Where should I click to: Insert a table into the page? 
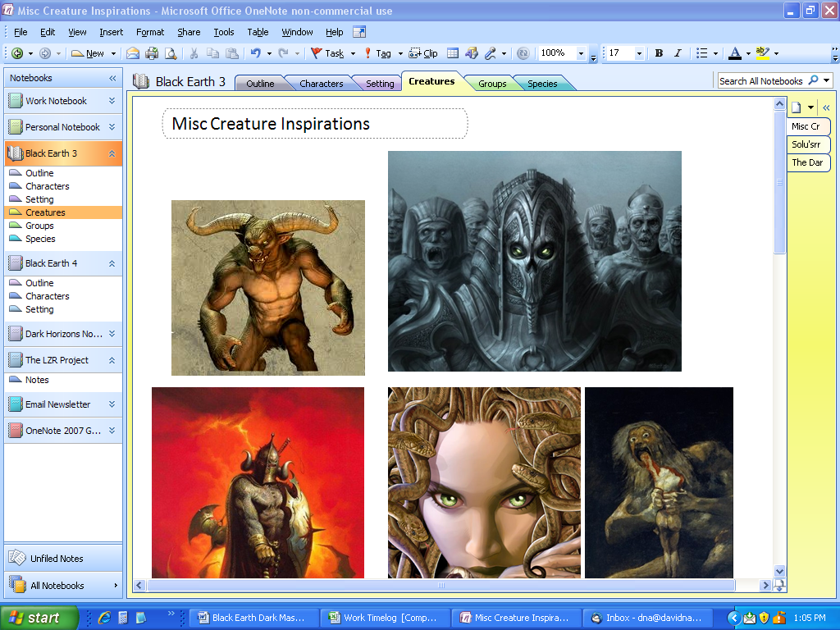[453, 53]
